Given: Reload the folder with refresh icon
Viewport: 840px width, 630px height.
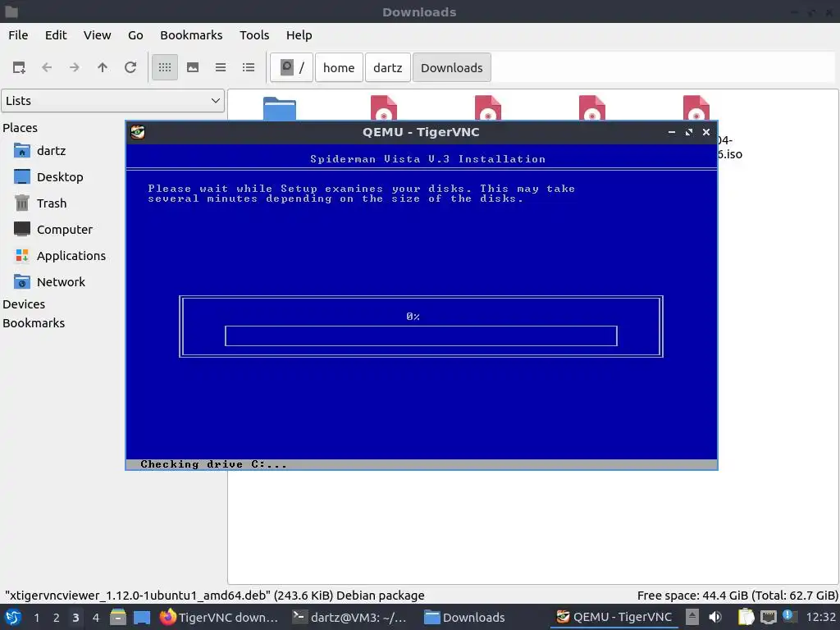Looking at the screenshot, I should 130,67.
